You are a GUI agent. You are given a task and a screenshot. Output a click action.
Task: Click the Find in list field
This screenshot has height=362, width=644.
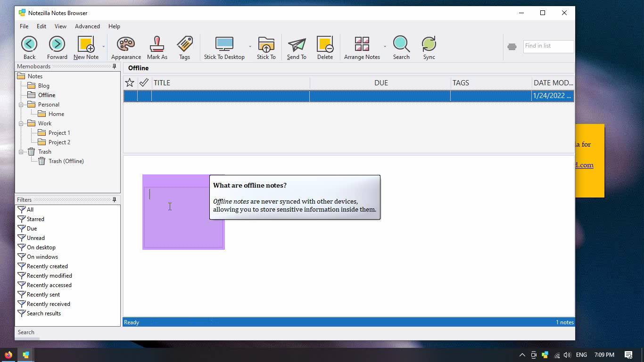click(x=548, y=46)
